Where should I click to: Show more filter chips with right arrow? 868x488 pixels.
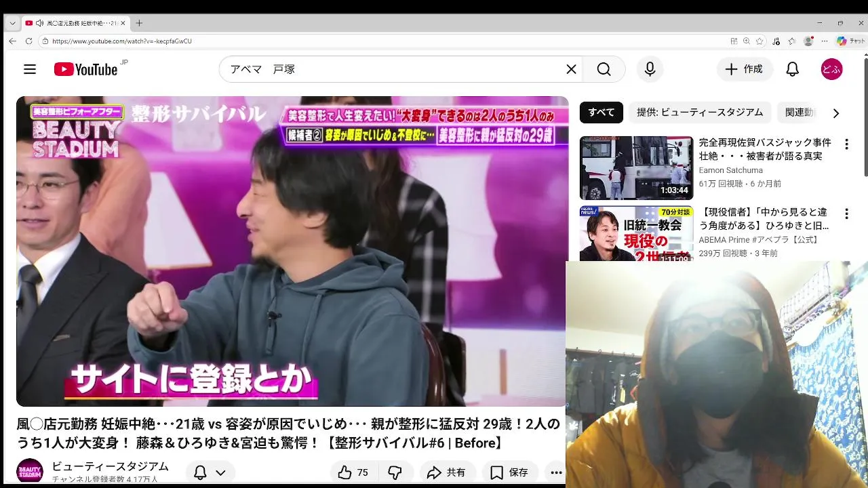pyautogui.click(x=835, y=113)
